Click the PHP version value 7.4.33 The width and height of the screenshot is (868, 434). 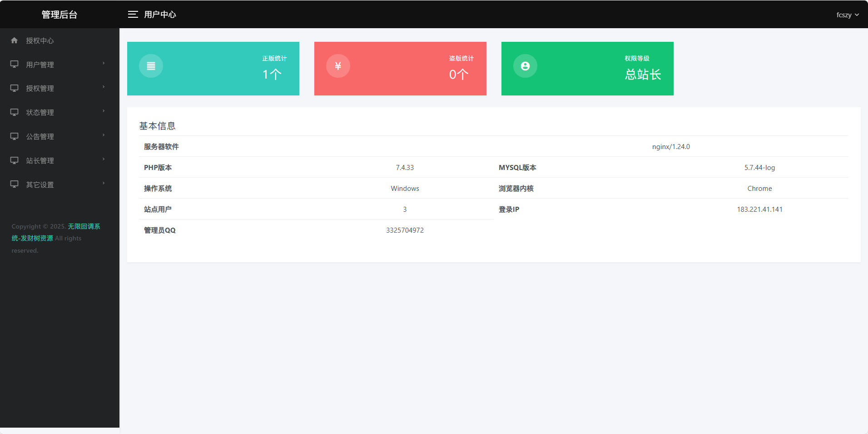pyautogui.click(x=405, y=168)
